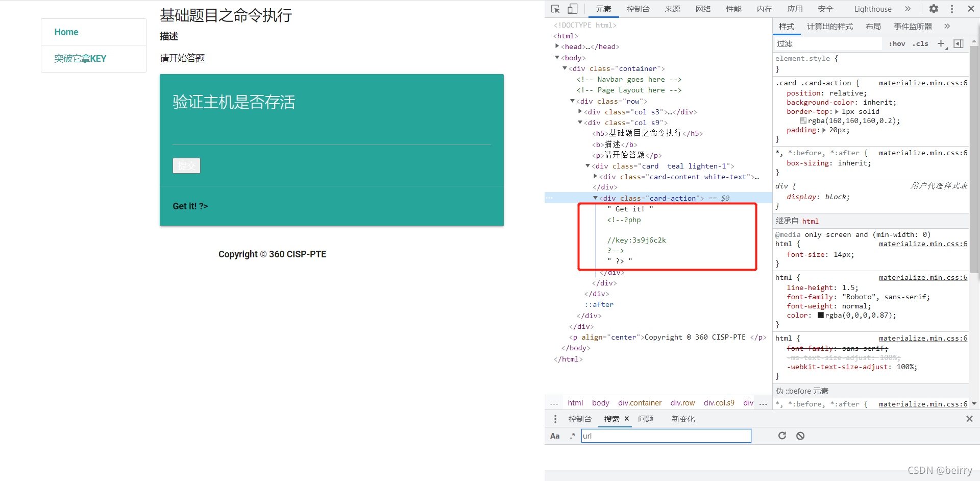Close the DevTools panel
This screenshot has height=481, width=980.
(x=971, y=9)
